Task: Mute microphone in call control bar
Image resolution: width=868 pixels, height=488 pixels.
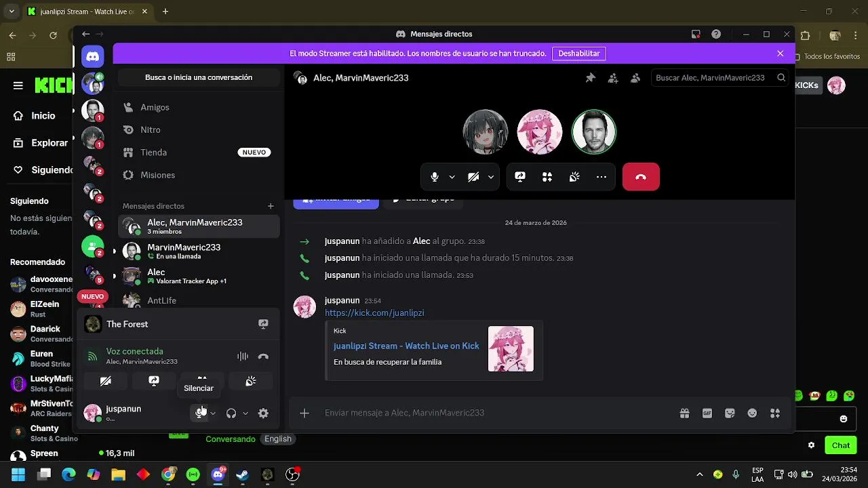Action: (435, 177)
